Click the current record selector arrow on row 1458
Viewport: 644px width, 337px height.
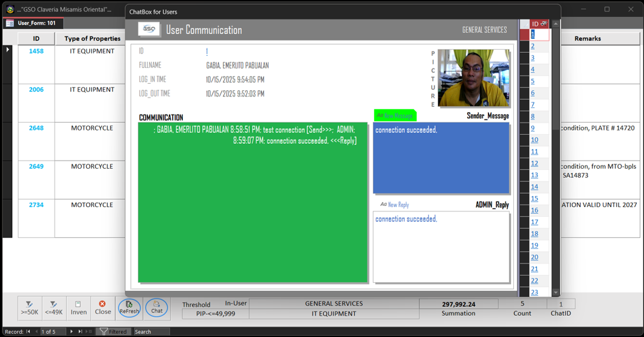click(8, 50)
